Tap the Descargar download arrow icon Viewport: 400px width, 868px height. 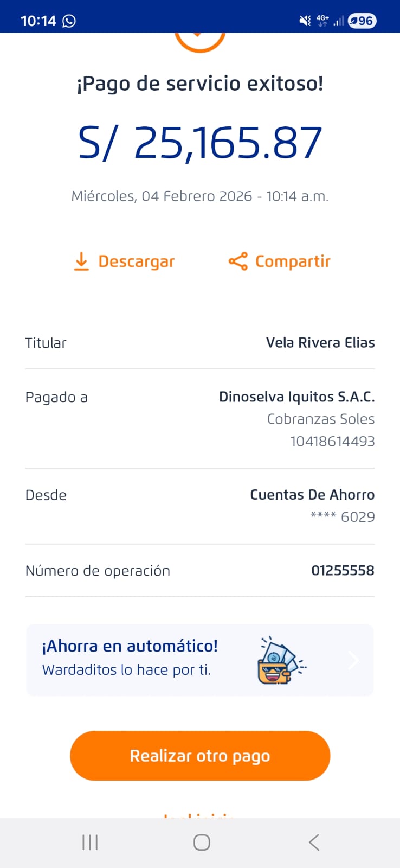tap(81, 261)
